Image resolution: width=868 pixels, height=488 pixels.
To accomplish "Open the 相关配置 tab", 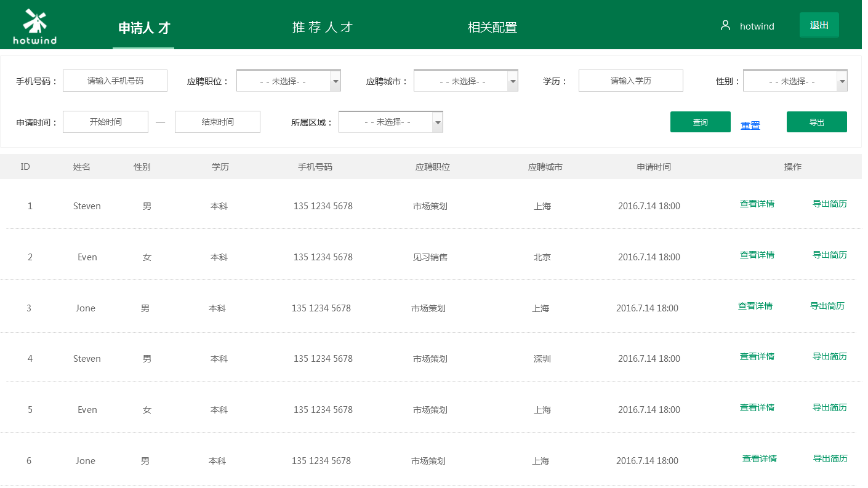I will (x=492, y=27).
